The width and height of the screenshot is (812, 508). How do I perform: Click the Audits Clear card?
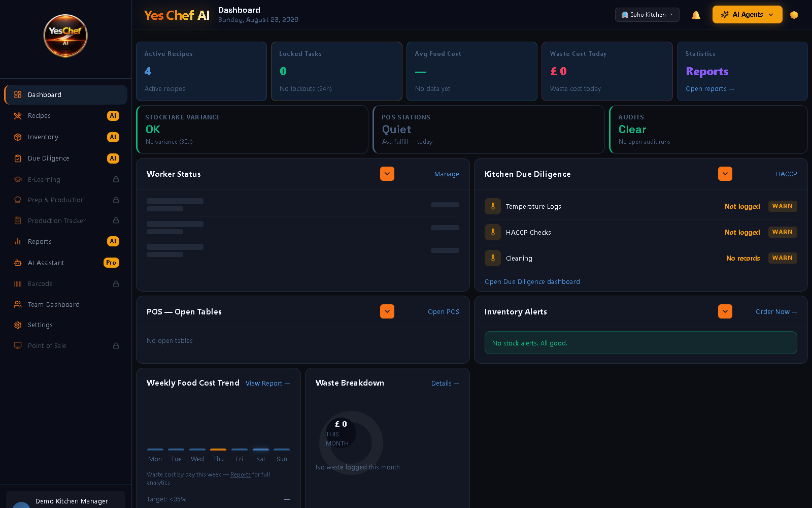click(x=708, y=130)
